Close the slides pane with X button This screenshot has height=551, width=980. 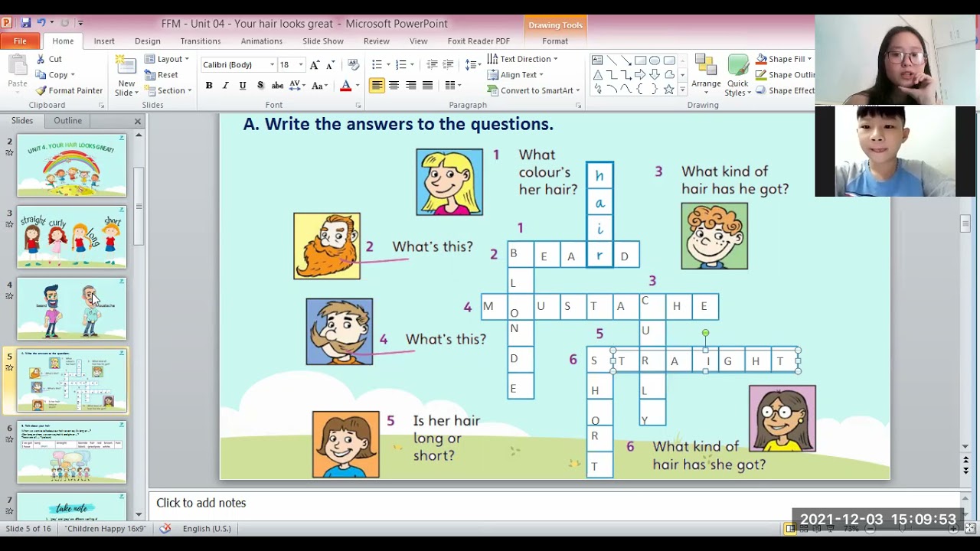point(138,121)
